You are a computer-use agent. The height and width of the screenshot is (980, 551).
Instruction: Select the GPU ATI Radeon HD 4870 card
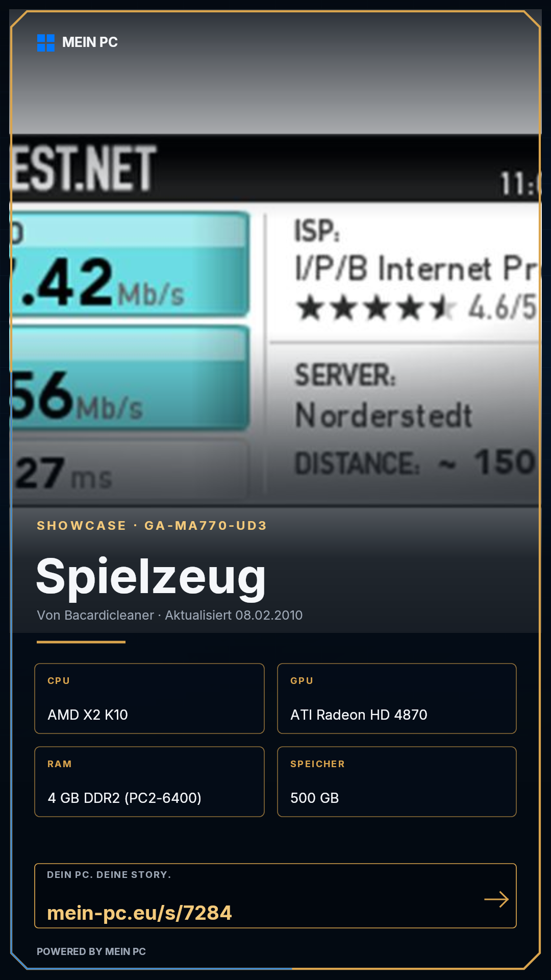397,698
